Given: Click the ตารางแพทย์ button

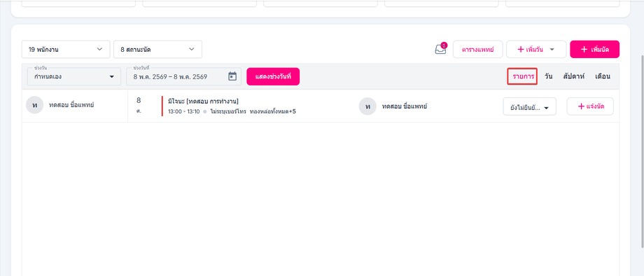Looking at the screenshot, I should coord(478,49).
